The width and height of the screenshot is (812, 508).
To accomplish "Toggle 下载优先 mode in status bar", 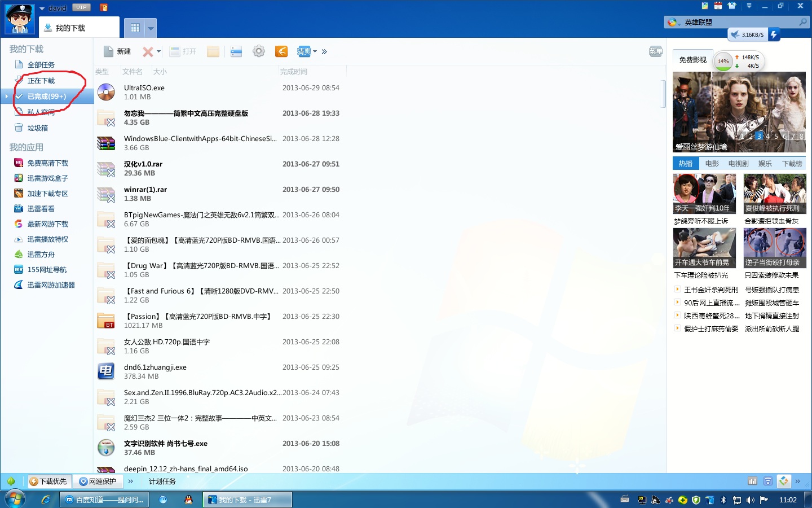I will tap(48, 481).
